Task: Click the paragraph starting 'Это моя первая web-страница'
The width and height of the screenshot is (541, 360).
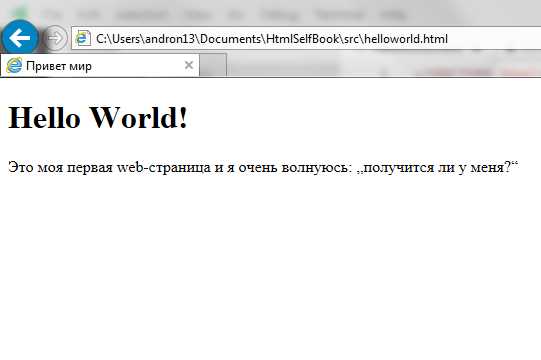Action: tap(263, 167)
